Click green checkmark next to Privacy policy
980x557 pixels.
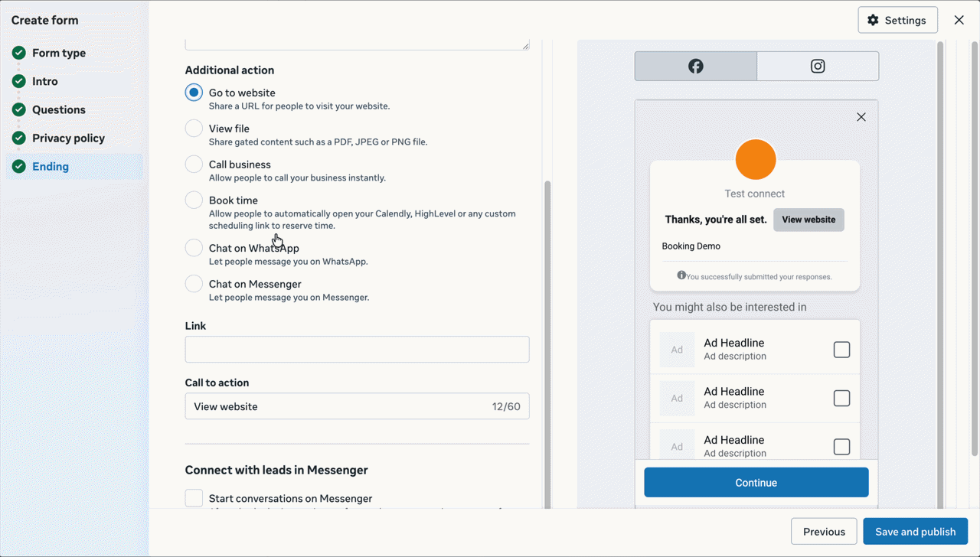19,138
